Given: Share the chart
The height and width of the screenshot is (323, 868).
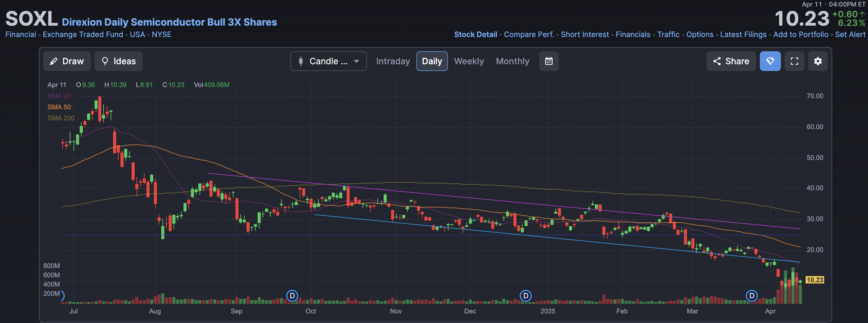Looking at the screenshot, I should click(731, 61).
